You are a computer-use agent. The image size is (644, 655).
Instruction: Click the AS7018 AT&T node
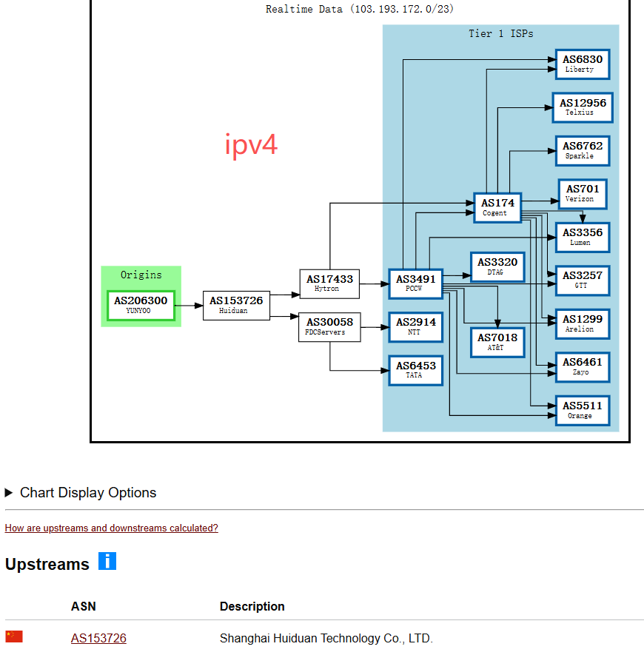[497, 343]
